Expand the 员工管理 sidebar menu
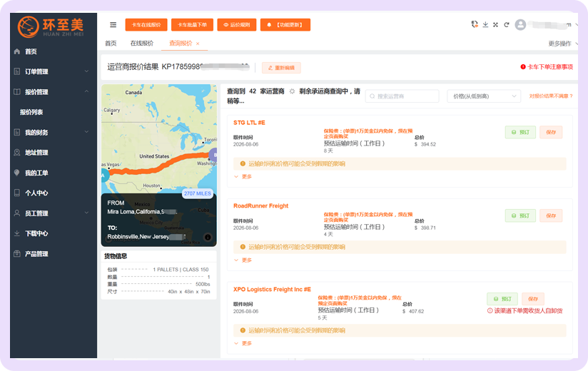This screenshot has width=588, height=371. coord(86,213)
